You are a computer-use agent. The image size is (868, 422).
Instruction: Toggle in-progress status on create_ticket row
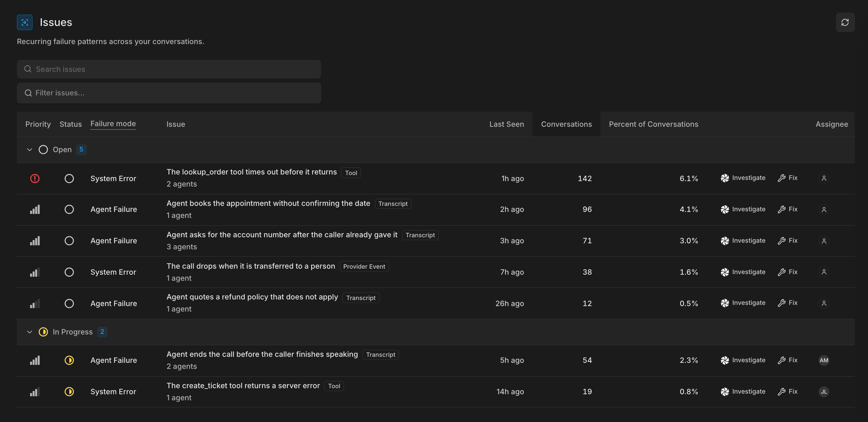coord(69,391)
